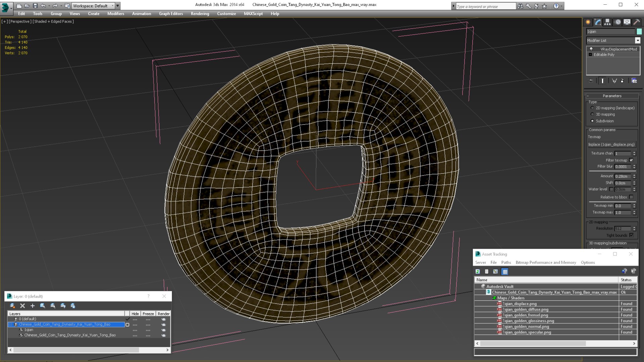The width and height of the screenshot is (644, 362).
Task: Expand the Editable Poly stack entry
Action: [590, 55]
